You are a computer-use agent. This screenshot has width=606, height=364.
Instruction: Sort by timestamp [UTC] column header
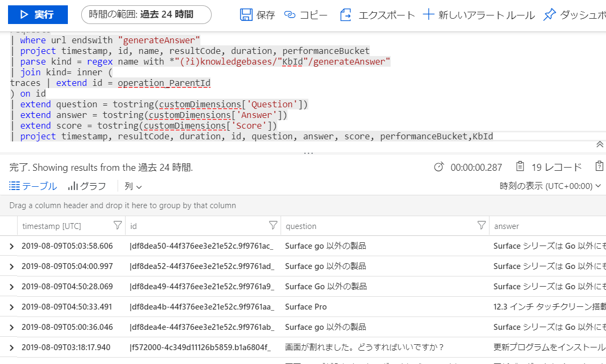[52, 226]
